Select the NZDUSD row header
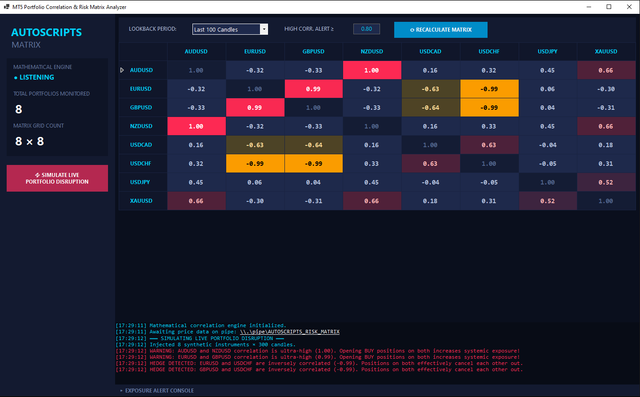The image size is (640, 397). (143, 126)
